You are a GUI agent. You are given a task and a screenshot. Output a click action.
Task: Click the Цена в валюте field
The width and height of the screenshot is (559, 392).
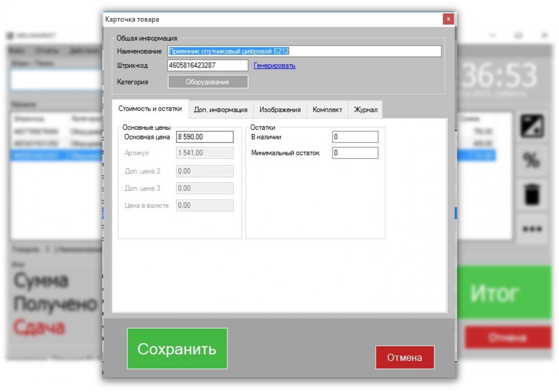(205, 205)
